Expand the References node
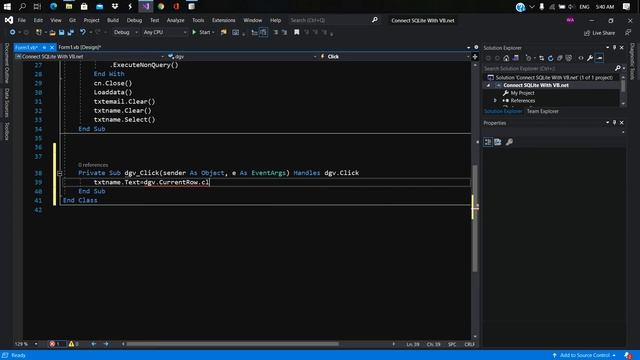640x360 pixels. 496,100
